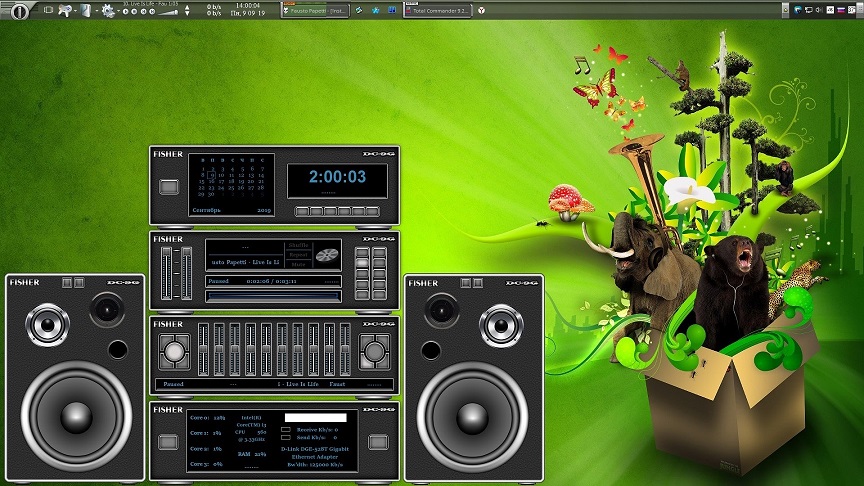The width and height of the screenshot is (864, 486).
Task: Click the right square button on system monitor
Action: [377, 441]
